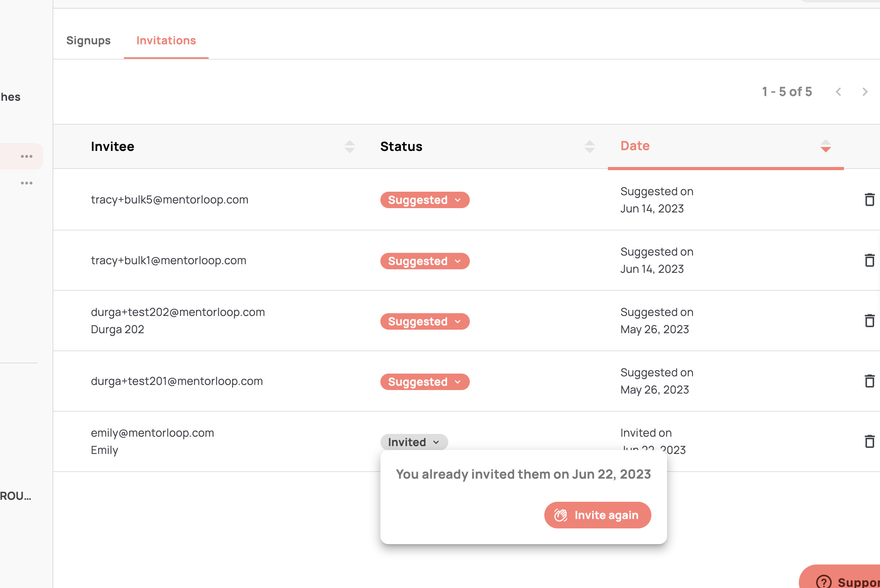This screenshot has height=588, width=880.
Task: Go to next page arrow
Action: [865, 92]
